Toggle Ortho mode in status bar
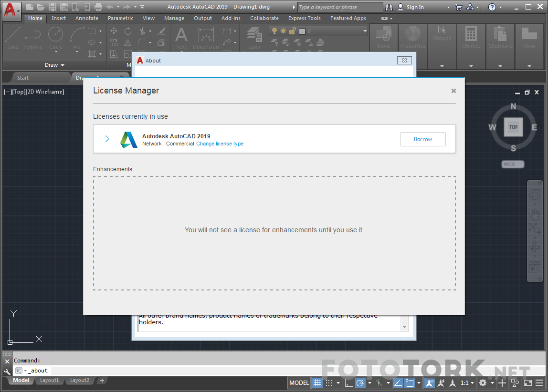The image size is (548, 392). 348,383
